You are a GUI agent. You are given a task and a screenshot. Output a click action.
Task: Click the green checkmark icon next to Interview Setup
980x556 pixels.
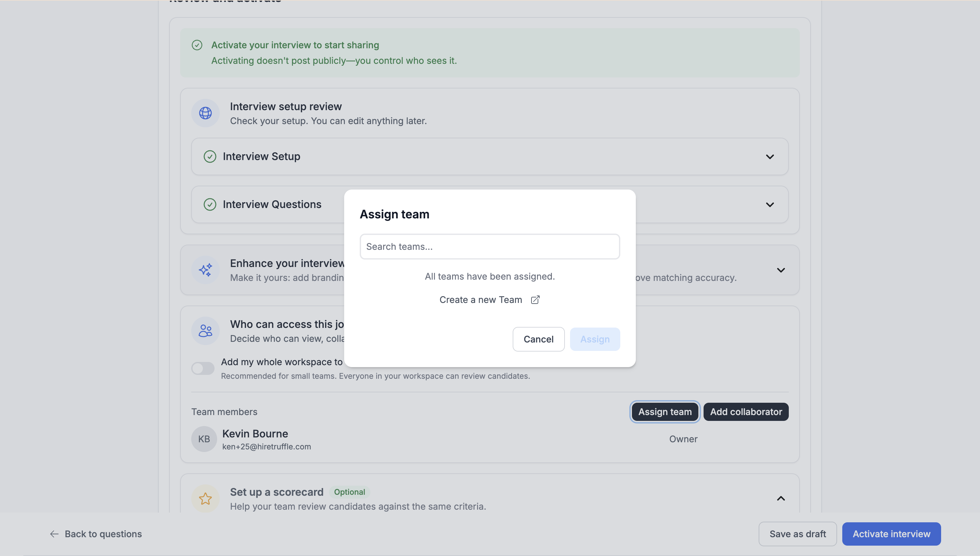tap(210, 156)
